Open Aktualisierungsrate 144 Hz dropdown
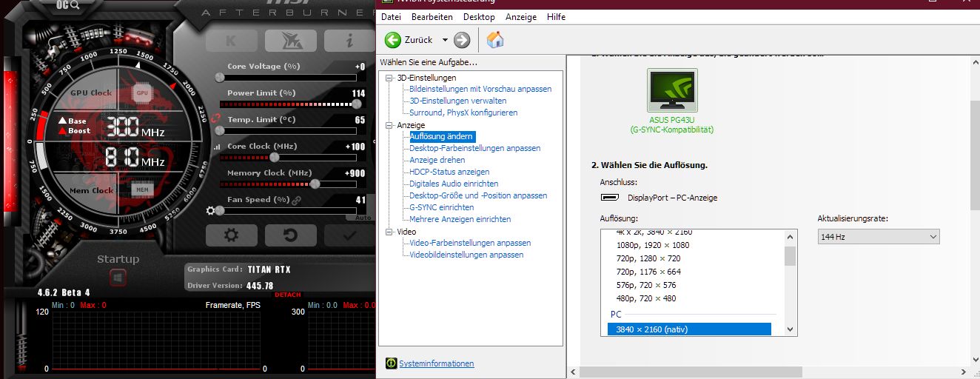Screen dimensions: 980x379 (879, 236)
